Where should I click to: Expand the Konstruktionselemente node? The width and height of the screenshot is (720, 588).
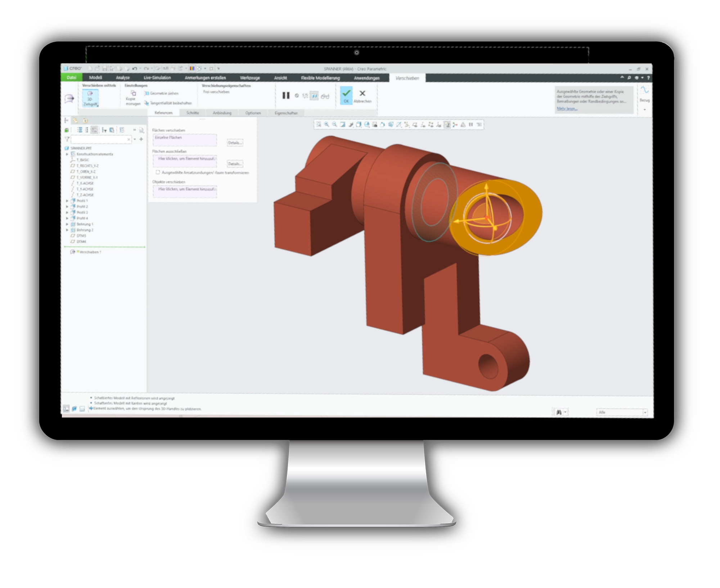pos(67,154)
